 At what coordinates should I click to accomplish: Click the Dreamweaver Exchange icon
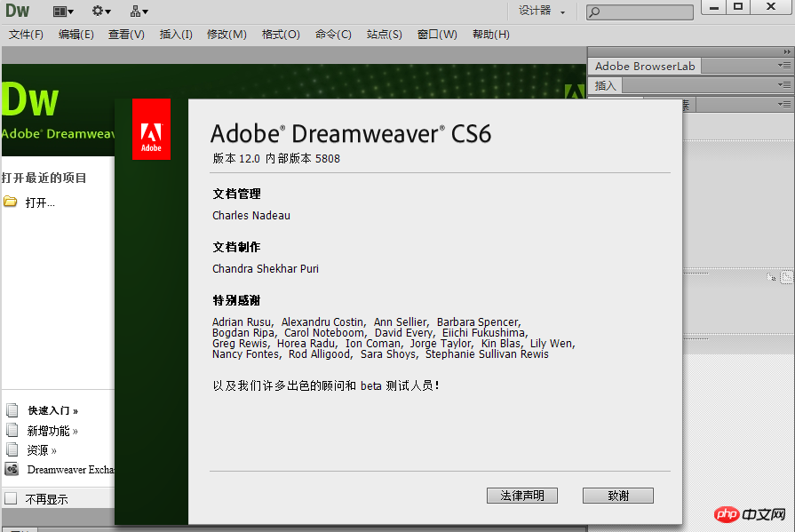click(12, 469)
